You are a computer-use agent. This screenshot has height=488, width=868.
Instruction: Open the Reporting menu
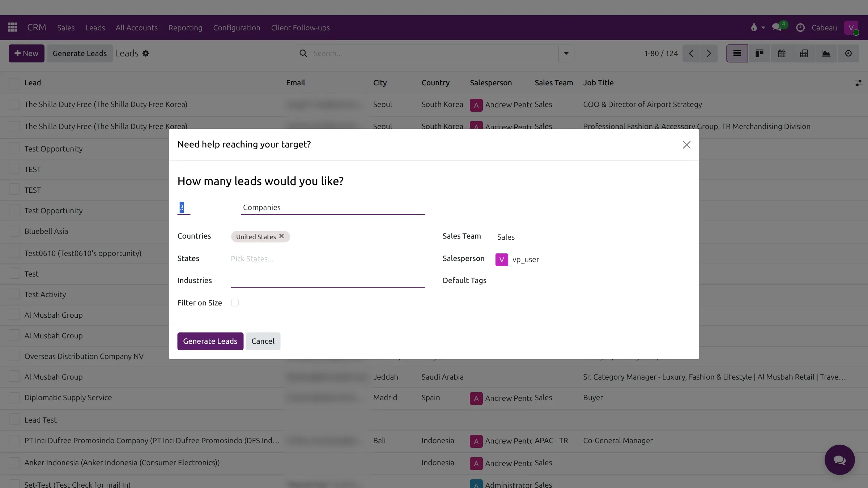[x=185, y=27]
